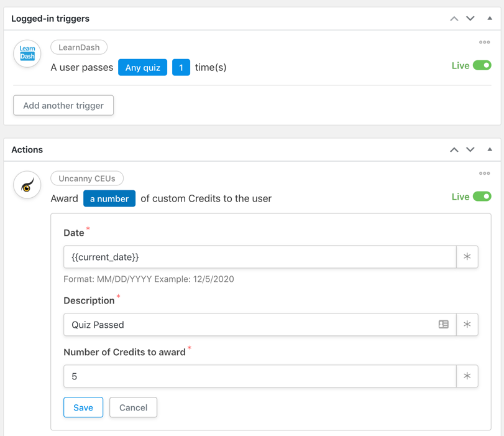Cancel the action edits
This screenshot has width=504, height=436.
[x=133, y=407]
